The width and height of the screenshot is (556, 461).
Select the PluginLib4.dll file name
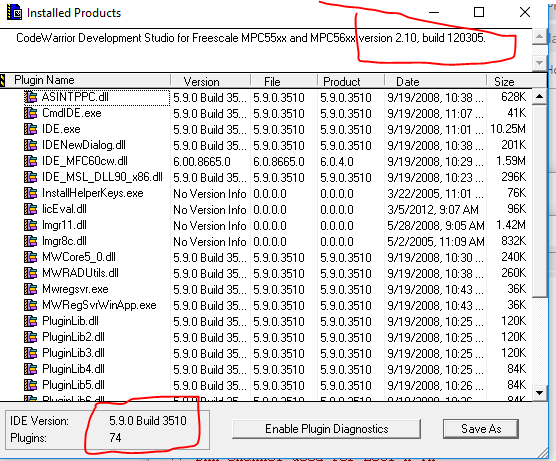[x=73, y=369]
